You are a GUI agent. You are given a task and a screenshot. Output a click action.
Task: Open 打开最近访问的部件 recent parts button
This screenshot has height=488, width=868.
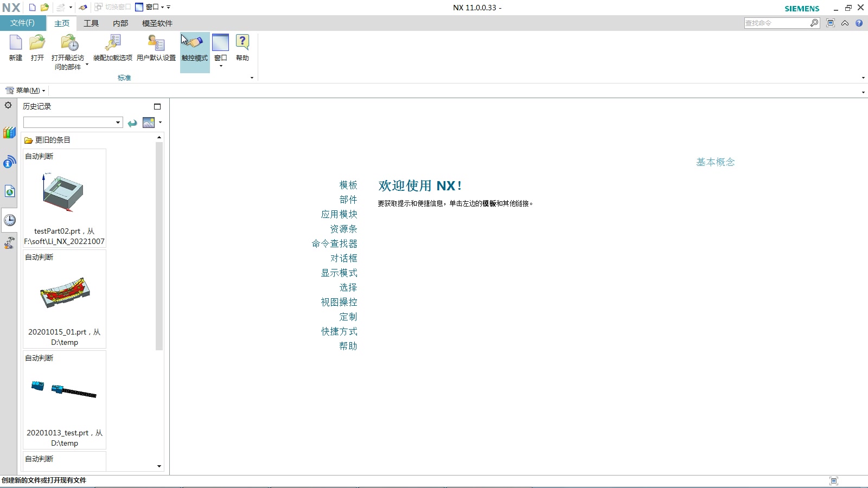pyautogui.click(x=68, y=52)
